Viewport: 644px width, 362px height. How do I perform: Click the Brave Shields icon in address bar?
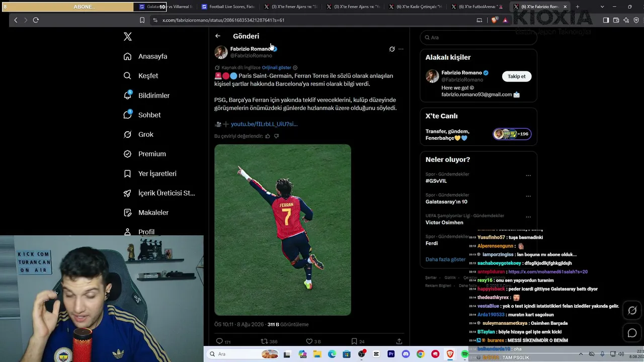coord(495,20)
